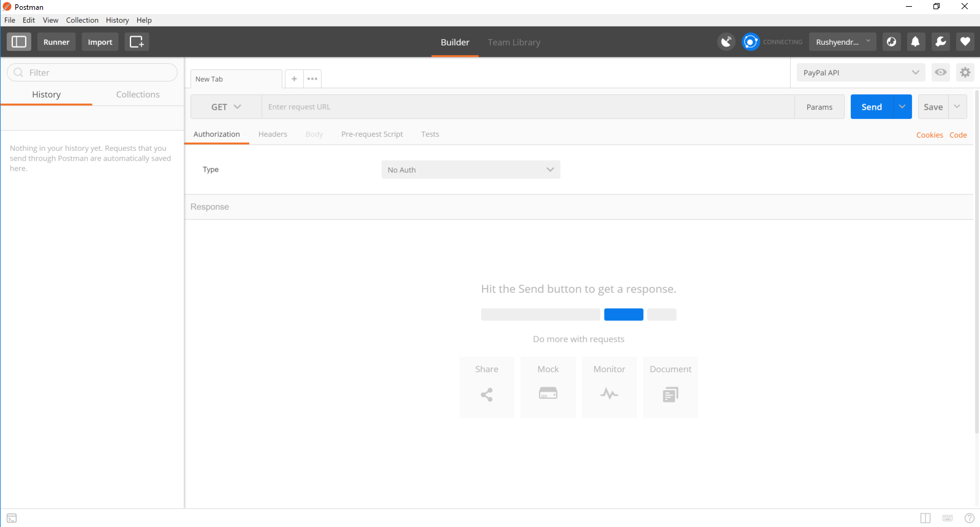The image size is (980, 527).
Task: Toggle the sidebar panel icon
Action: click(x=19, y=42)
